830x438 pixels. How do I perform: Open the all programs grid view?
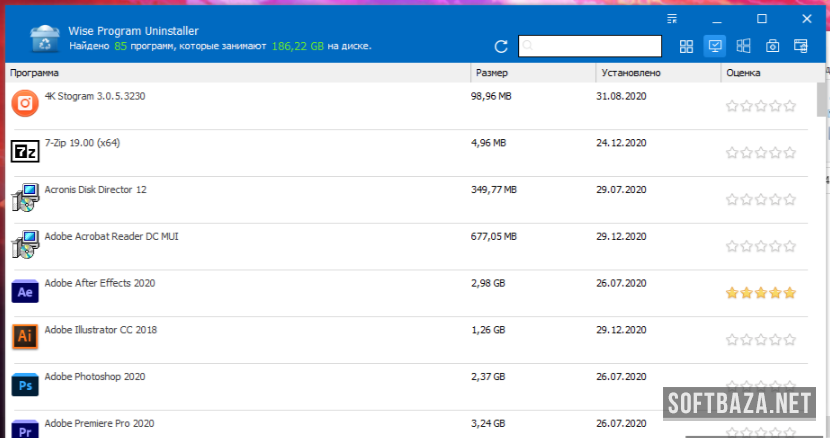[686, 46]
